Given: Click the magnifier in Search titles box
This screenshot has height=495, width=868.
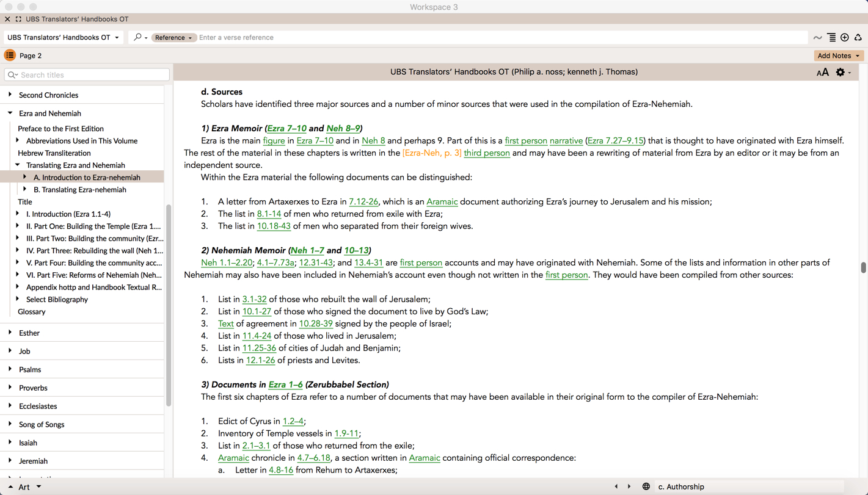Looking at the screenshot, I should point(12,75).
